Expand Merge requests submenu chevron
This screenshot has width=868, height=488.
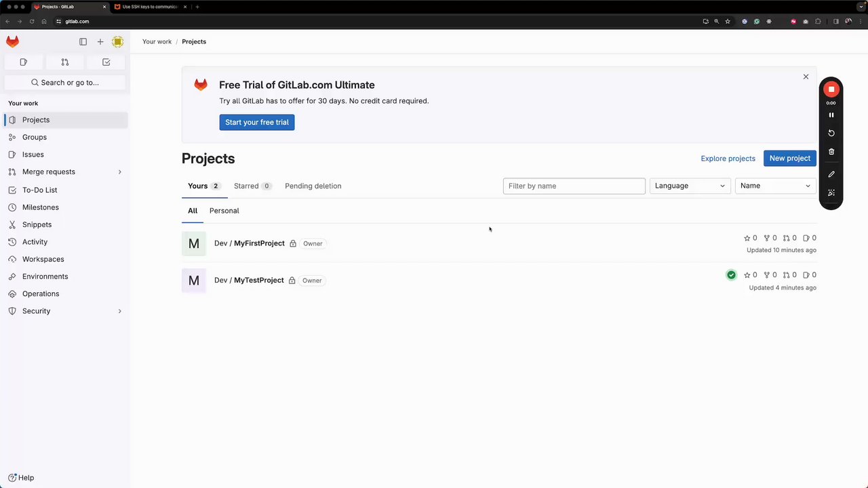(x=120, y=172)
